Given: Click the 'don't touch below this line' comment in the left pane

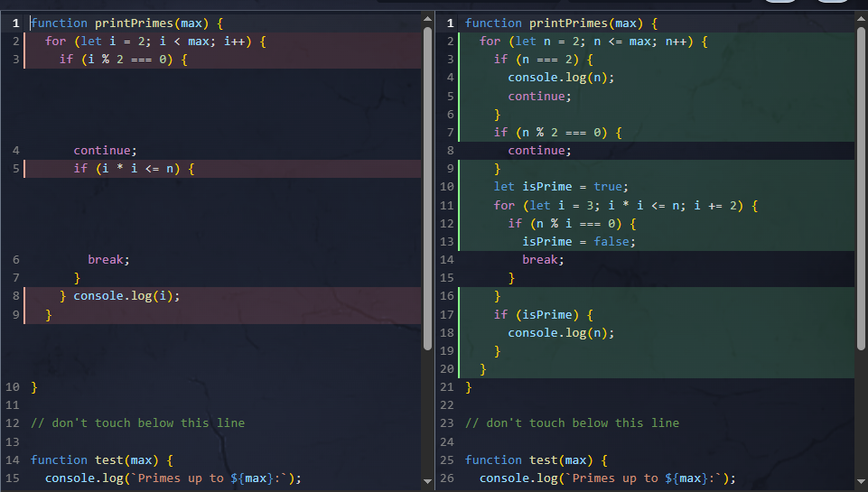Looking at the screenshot, I should (137, 423).
